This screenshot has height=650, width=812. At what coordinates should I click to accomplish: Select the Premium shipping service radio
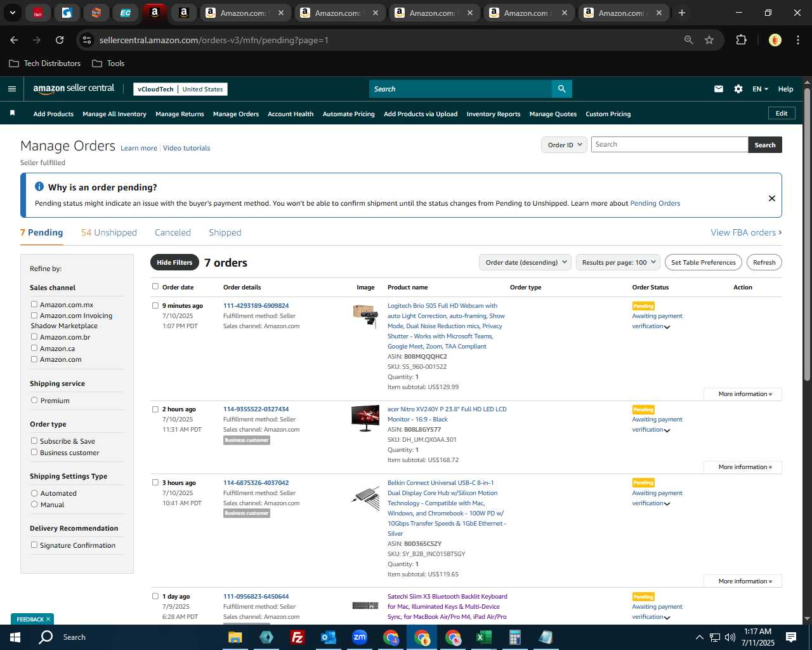click(34, 401)
